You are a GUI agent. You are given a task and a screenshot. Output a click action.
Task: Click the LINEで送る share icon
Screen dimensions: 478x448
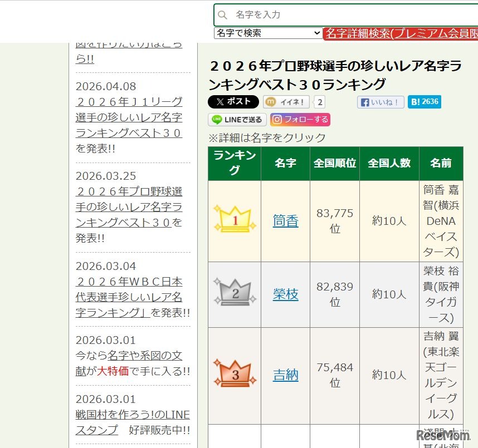pyautogui.click(x=238, y=119)
